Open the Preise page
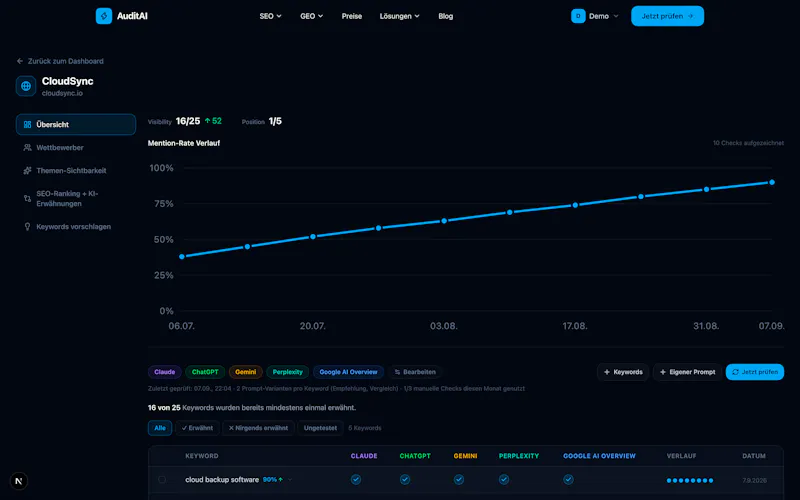800x500 pixels. 352,16
